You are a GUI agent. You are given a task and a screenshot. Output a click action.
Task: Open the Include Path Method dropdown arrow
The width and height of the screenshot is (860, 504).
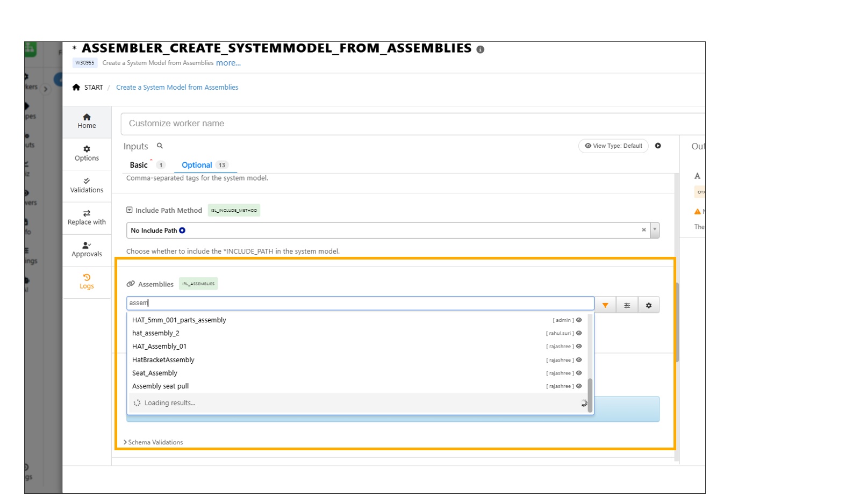pos(655,230)
